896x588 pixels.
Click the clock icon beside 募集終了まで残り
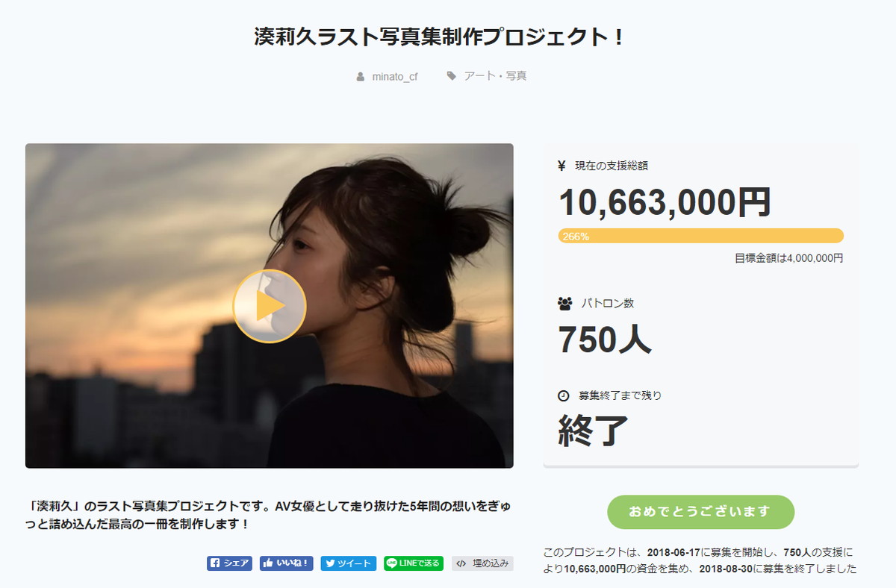(x=564, y=395)
